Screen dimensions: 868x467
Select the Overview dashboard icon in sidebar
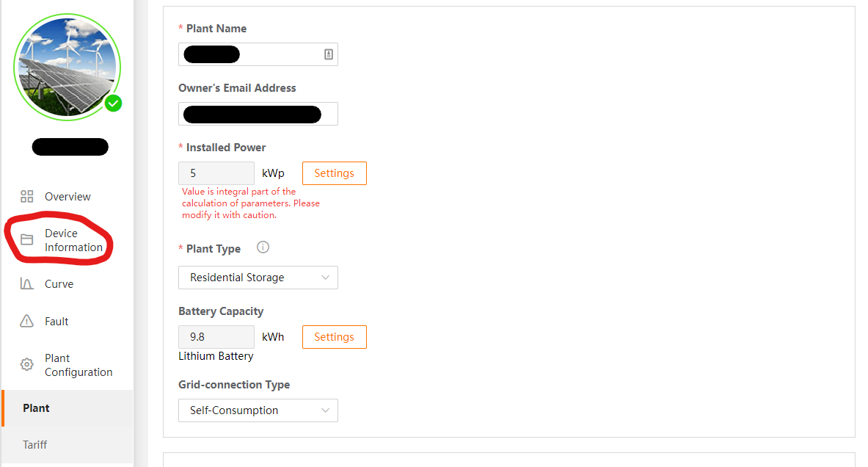click(27, 196)
